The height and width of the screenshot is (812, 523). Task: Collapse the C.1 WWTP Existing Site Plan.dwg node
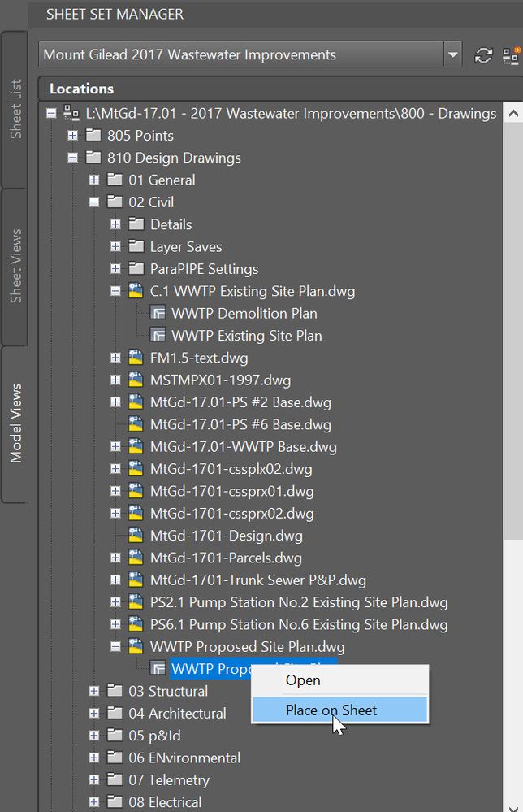(116, 291)
